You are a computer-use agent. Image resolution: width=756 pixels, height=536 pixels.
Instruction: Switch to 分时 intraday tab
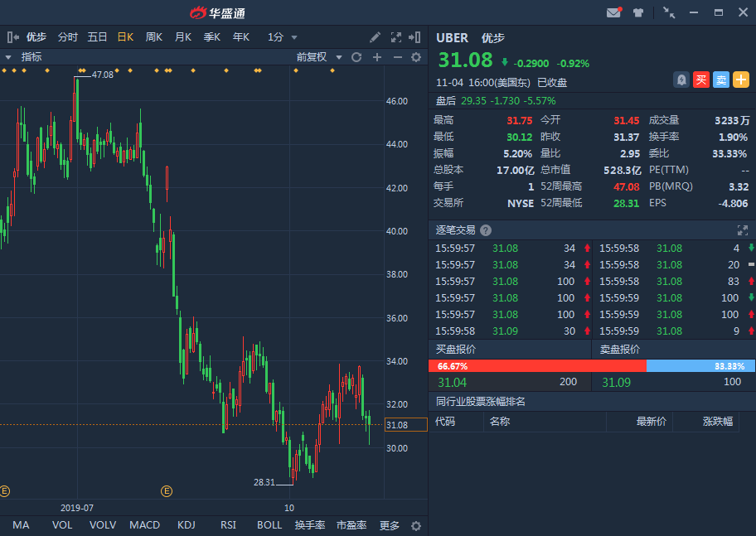point(67,37)
